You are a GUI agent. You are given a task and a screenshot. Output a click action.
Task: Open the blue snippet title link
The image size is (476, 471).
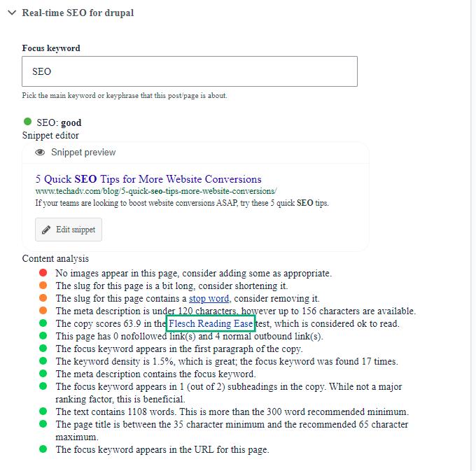148,179
